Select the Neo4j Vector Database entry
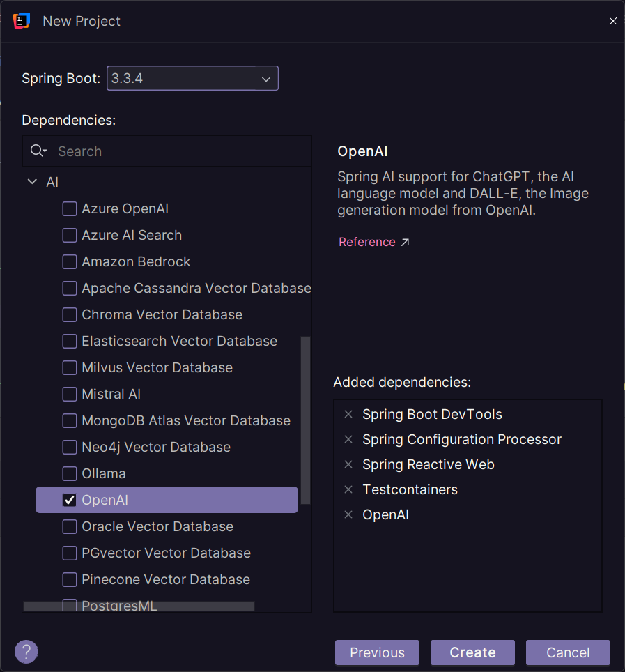The width and height of the screenshot is (625, 672). pos(155,448)
